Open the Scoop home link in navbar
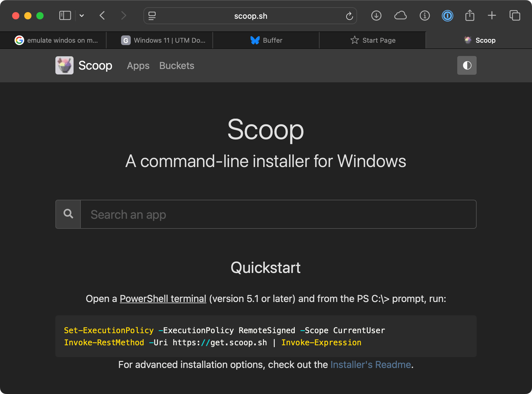Image resolution: width=532 pixels, height=394 pixels. point(95,65)
